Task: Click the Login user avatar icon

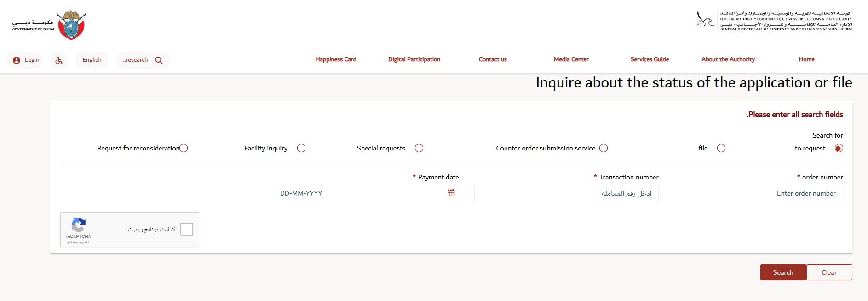Action: point(17,60)
